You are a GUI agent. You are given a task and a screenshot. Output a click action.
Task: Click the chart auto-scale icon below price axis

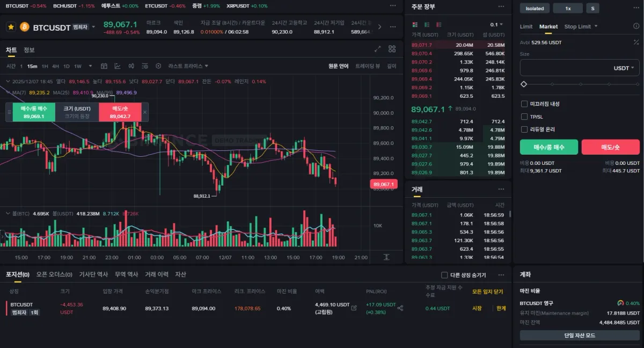pos(386,257)
